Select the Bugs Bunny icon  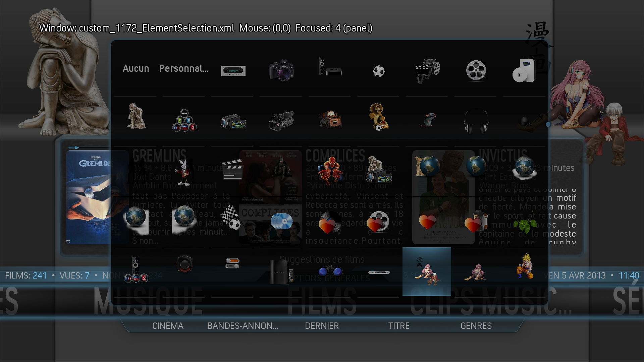[183, 172]
